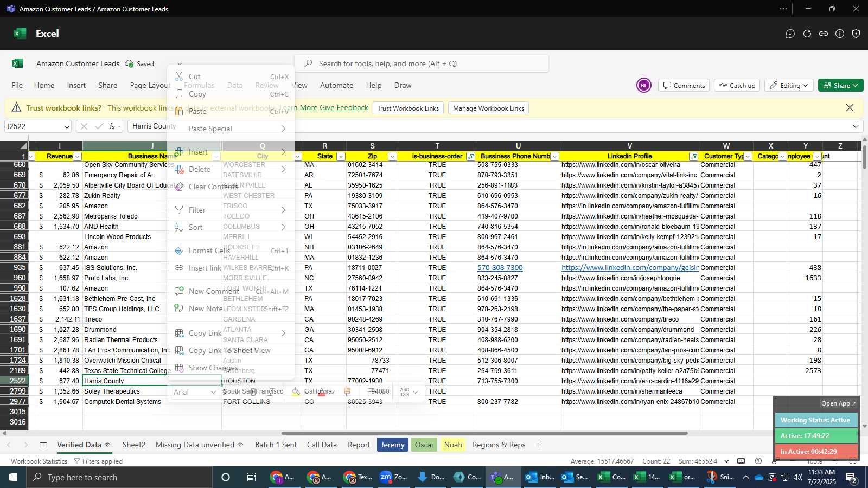Open the Zip column filter dropdown

pyautogui.click(x=392, y=156)
